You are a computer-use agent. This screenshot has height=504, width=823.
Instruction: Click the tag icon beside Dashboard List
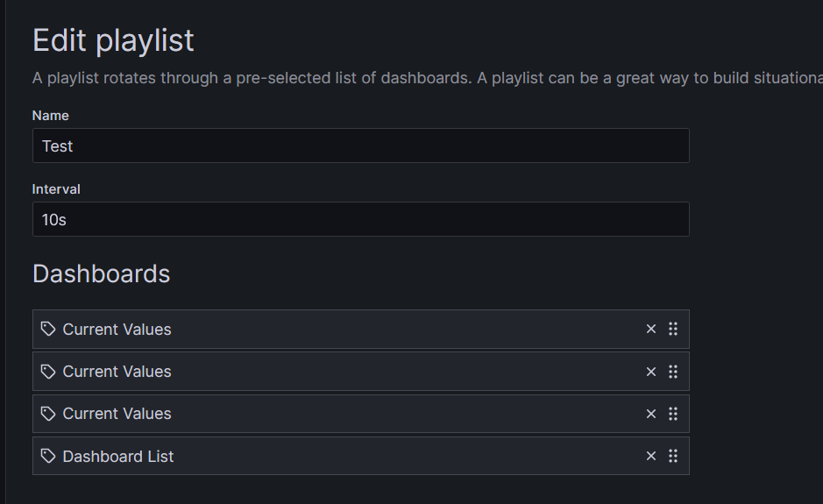coord(48,456)
